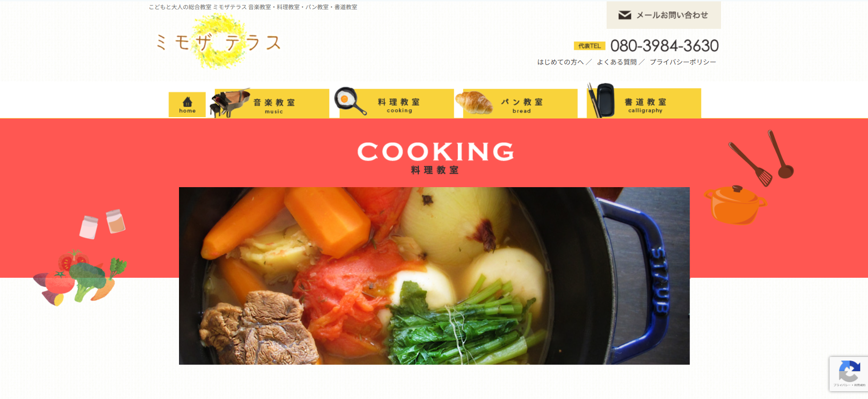Viewport: 868px width, 399px height.
Task: Click the grand piano icon
Action: click(x=230, y=103)
